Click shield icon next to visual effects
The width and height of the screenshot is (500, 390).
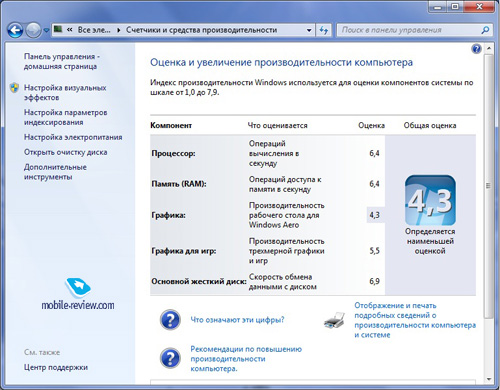[14, 88]
